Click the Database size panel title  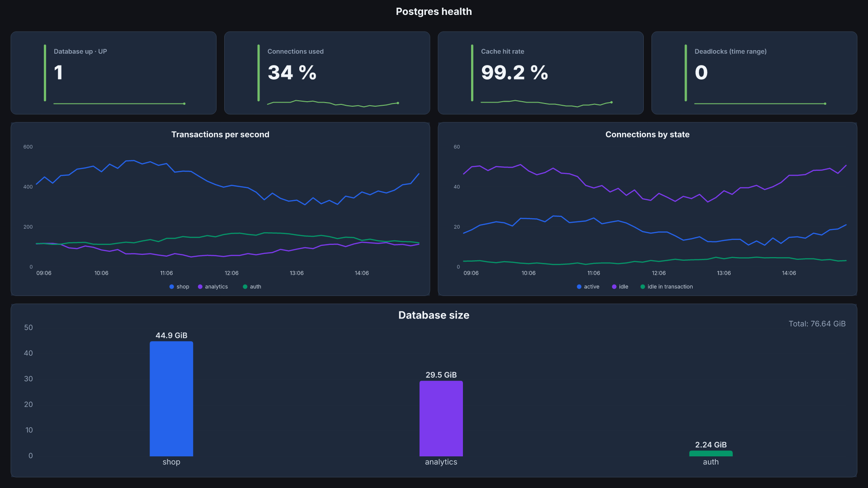[434, 315]
